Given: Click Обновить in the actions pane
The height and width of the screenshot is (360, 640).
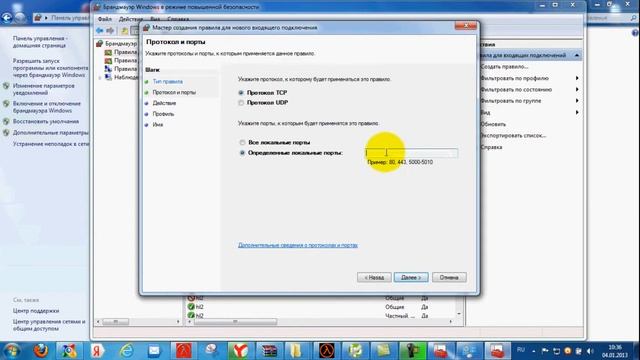Looking at the screenshot, I should click(x=493, y=124).
